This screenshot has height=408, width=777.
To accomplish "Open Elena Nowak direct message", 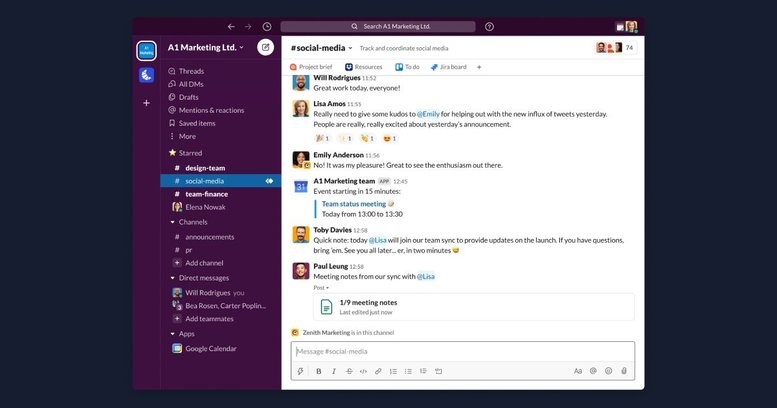I will point(199,207).
